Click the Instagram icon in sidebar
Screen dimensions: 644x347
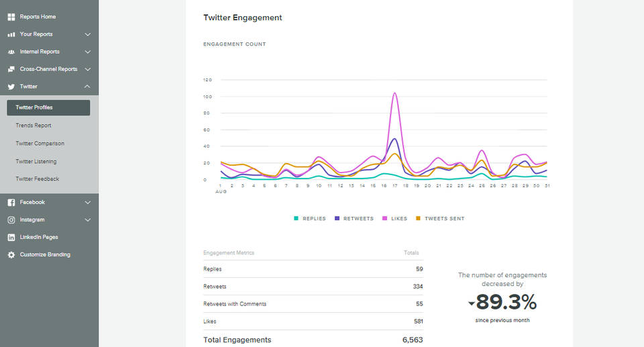pos(11,219)
